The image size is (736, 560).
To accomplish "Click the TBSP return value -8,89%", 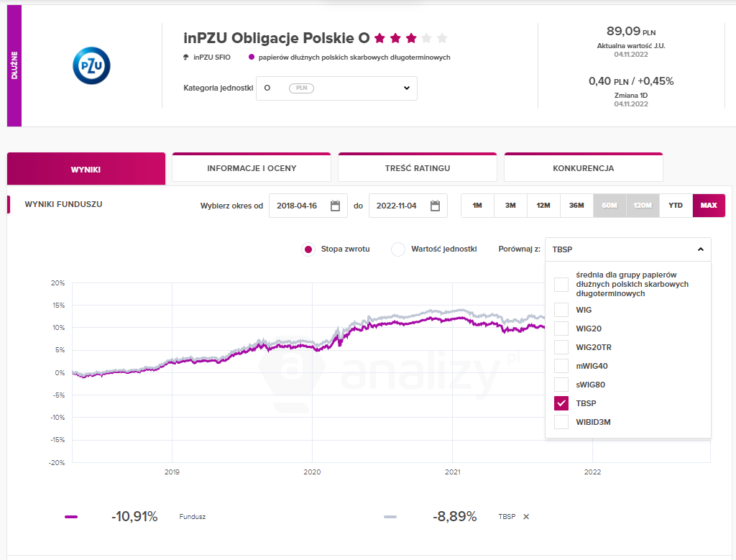I will coord(455,516).
